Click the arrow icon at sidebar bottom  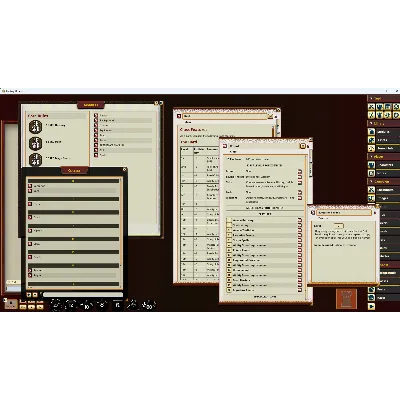coord(371,306)
